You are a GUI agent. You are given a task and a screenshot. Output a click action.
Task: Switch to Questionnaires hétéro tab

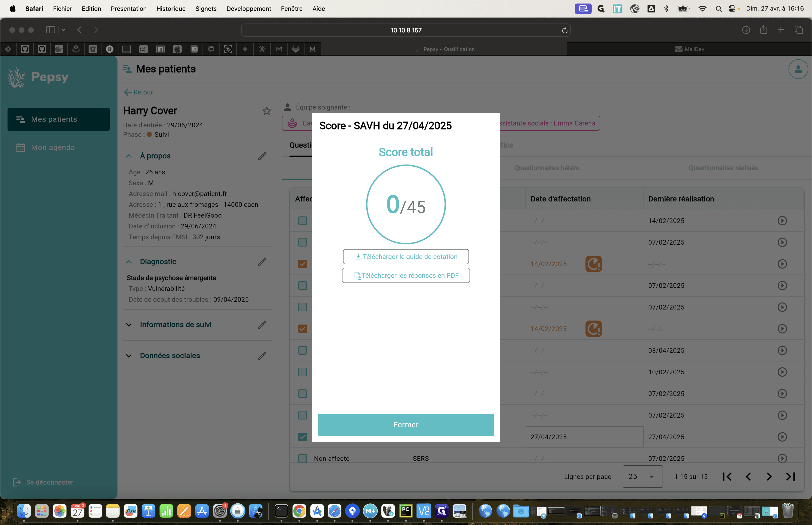(x=547, y=168)
